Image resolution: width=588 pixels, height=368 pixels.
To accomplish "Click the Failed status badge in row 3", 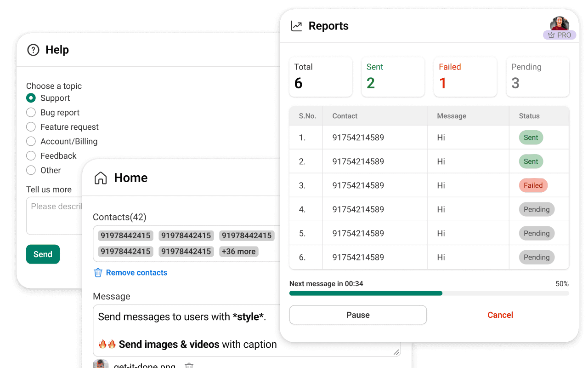I will tap(533, 185).
